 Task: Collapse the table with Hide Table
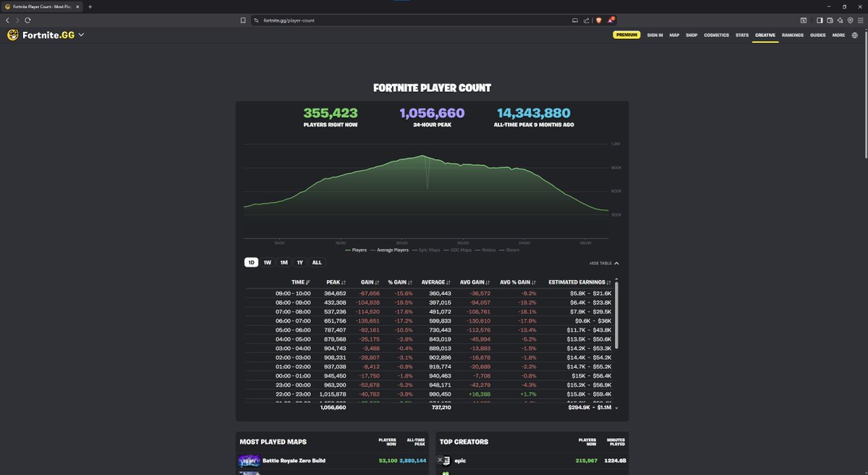(604, 264)
